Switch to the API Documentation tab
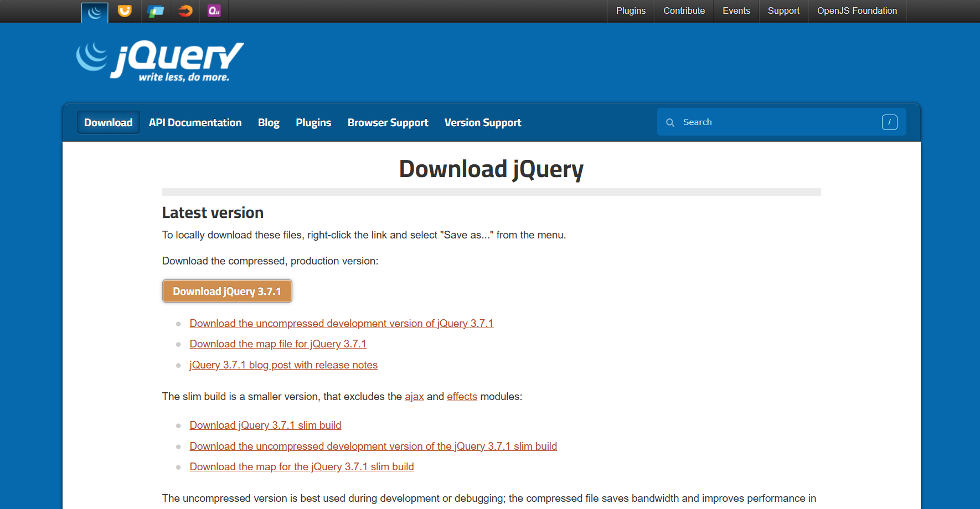The width and height of the screenshot is (980, 509). (195, 122)
